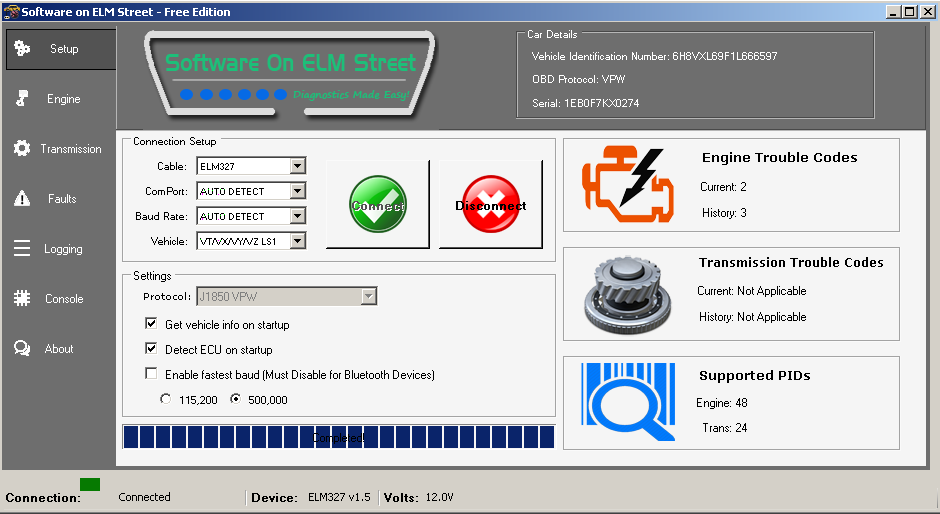
Task: Open the disabled Protocol dropdown arrow
Action: click(369, 296)
